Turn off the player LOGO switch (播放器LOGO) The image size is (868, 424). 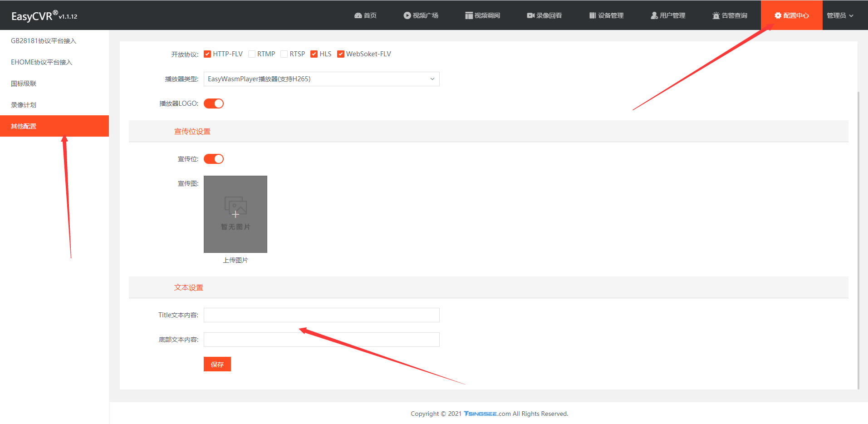click(214, 104)
